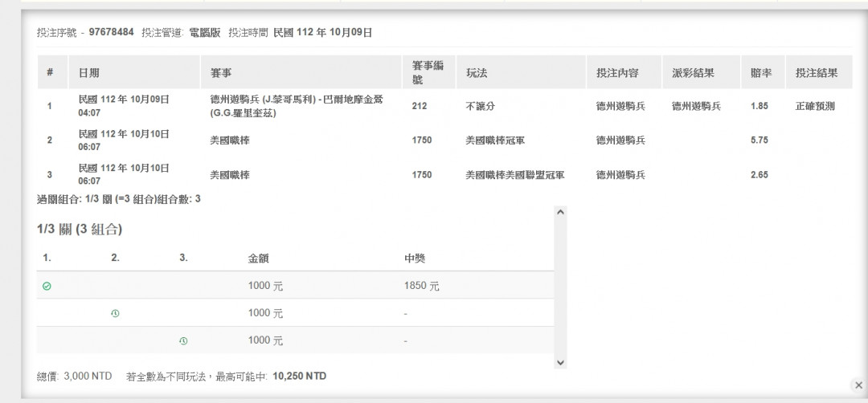Click the 過關組合 summary line

click(119, 199)
